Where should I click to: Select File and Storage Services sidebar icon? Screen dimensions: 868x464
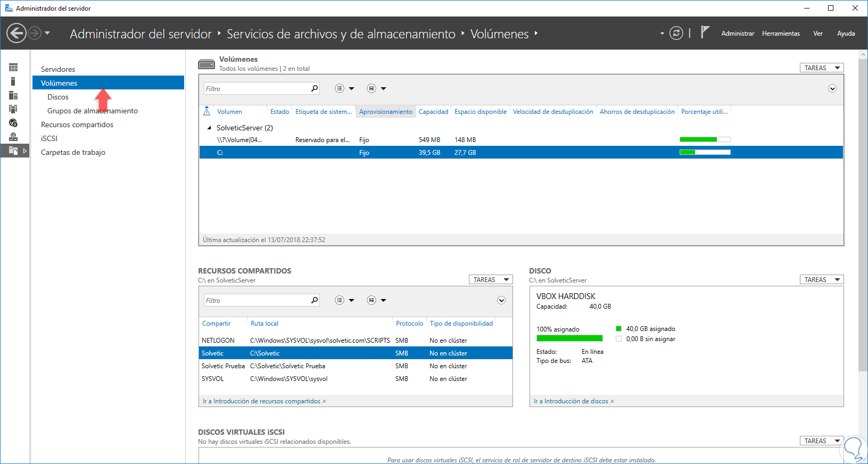tap(14, 151)
